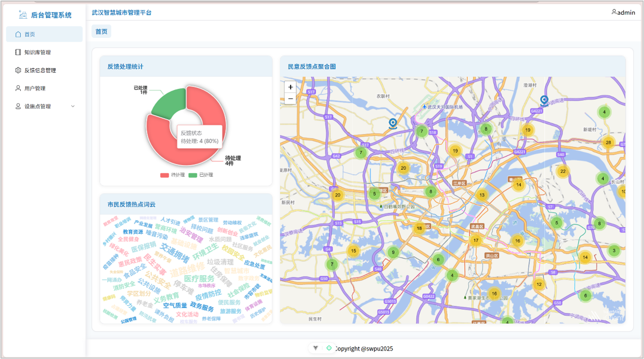Screen dimensions: 644x359
Task: Open 知识库管理 menu item
Action: point(37,53)
